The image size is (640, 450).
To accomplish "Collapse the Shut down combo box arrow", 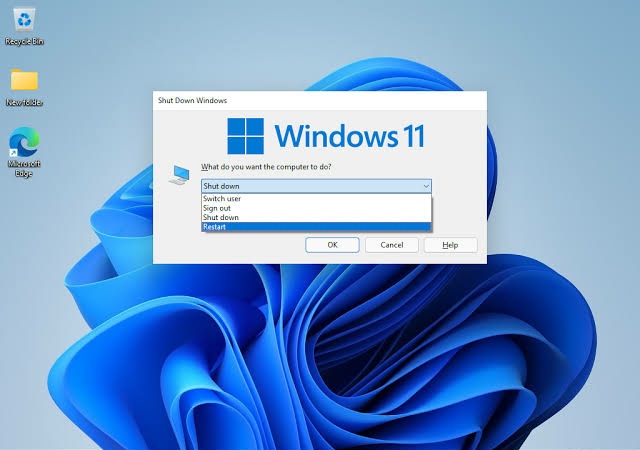I will [x=426, y=186].
